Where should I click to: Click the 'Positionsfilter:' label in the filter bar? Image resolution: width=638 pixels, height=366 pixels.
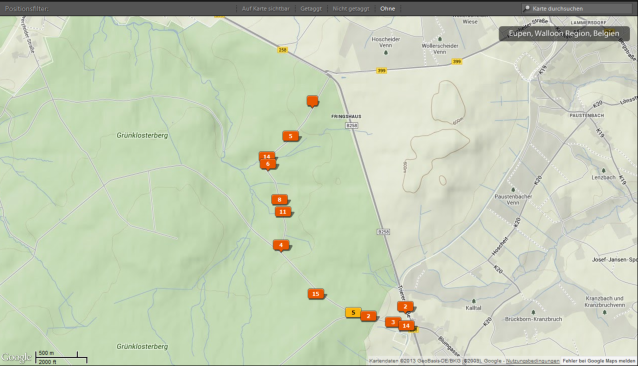click(27, 9)
